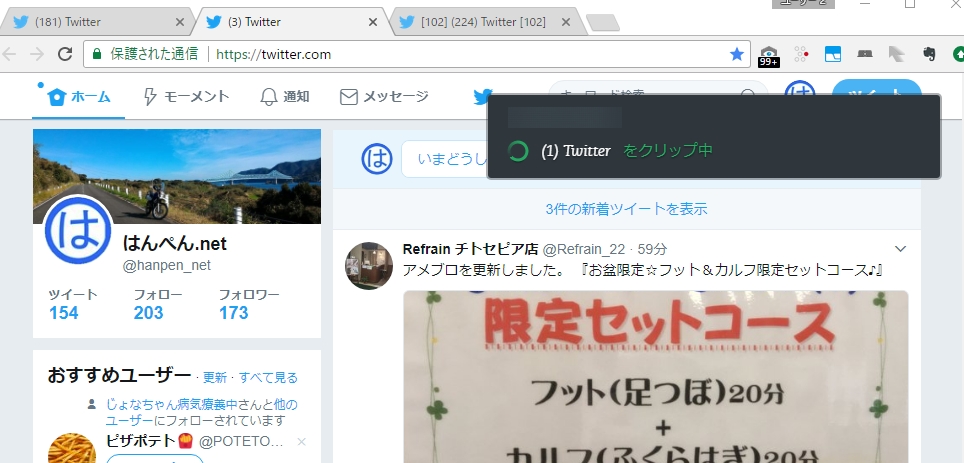Go to the ホーム home tab

tap(79, 97)
